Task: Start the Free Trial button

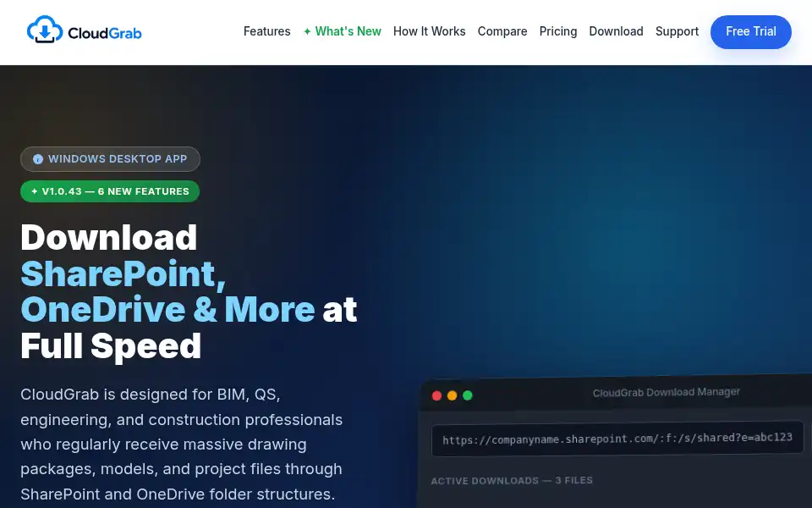Action: pos(751,31)
